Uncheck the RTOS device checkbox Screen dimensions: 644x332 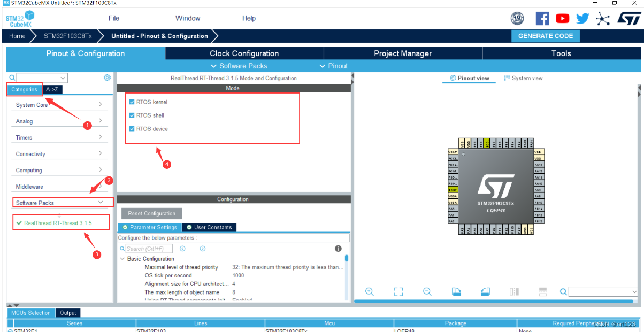[x=132, y=128]
